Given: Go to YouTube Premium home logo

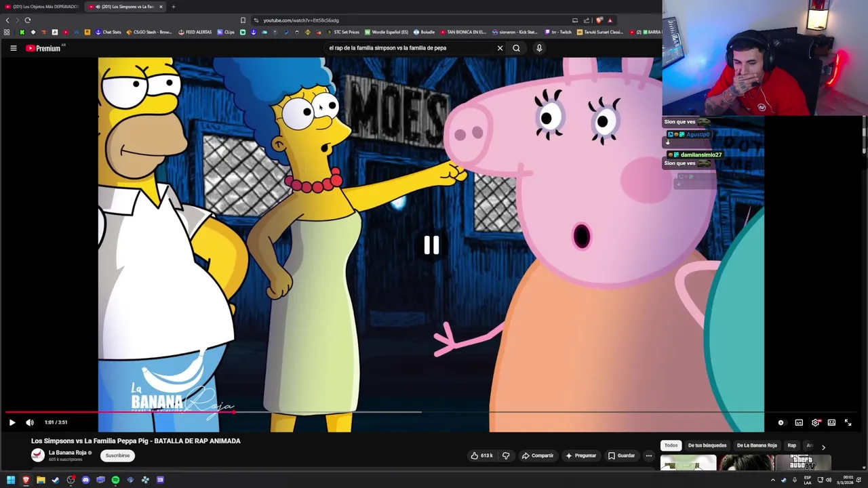Looking at the screenshot, I should [x=43, y=48].
